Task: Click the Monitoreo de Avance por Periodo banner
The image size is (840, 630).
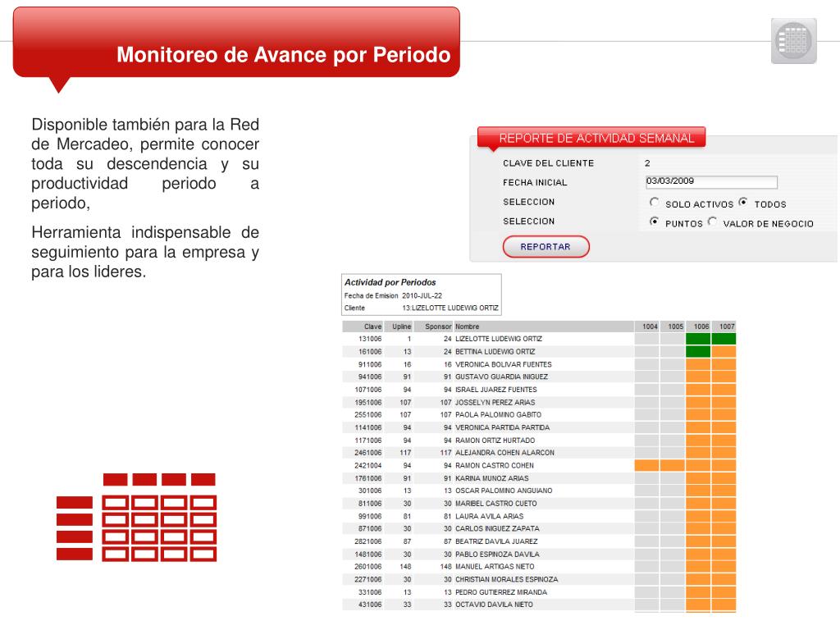Action: pyautogui.click(x=236, y=43)
